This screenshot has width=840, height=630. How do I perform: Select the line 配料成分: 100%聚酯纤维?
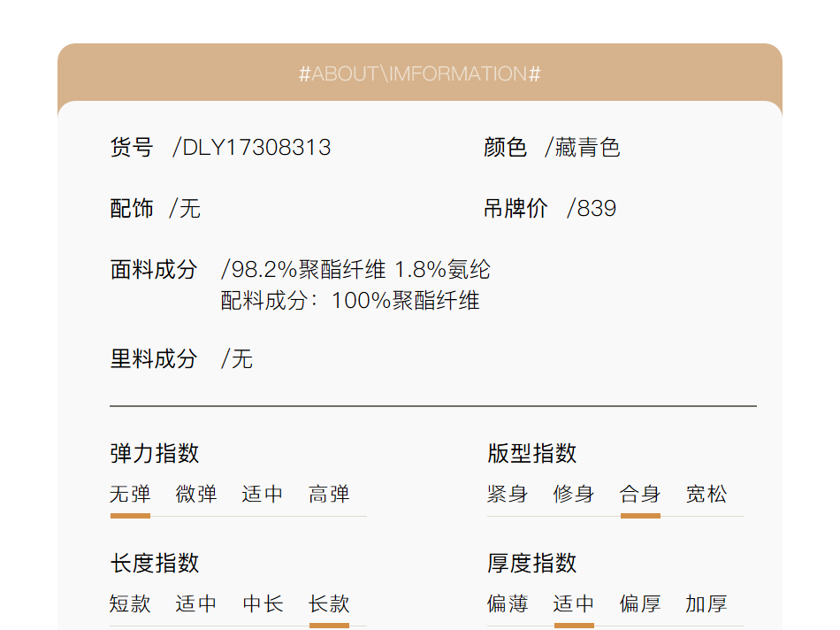click(350, 301)
